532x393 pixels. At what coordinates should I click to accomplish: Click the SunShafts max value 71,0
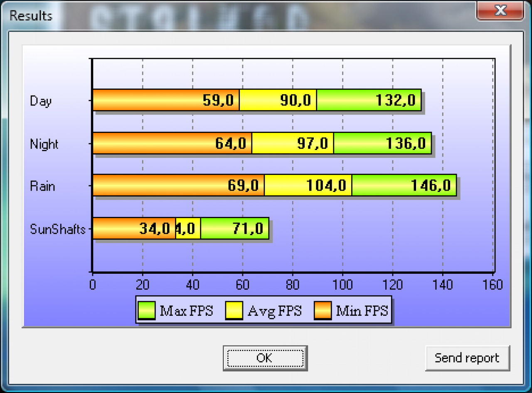pos(248,228)
